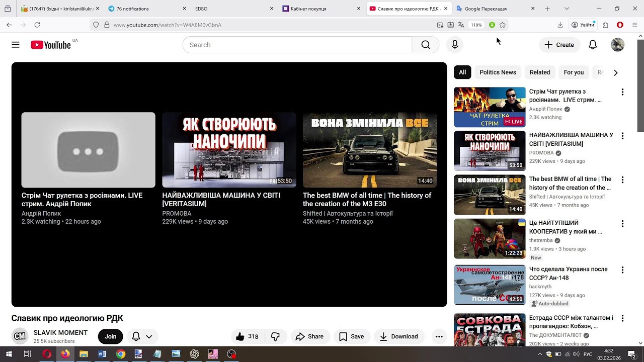Open the list all tabs dropdown

click(567, 9)
